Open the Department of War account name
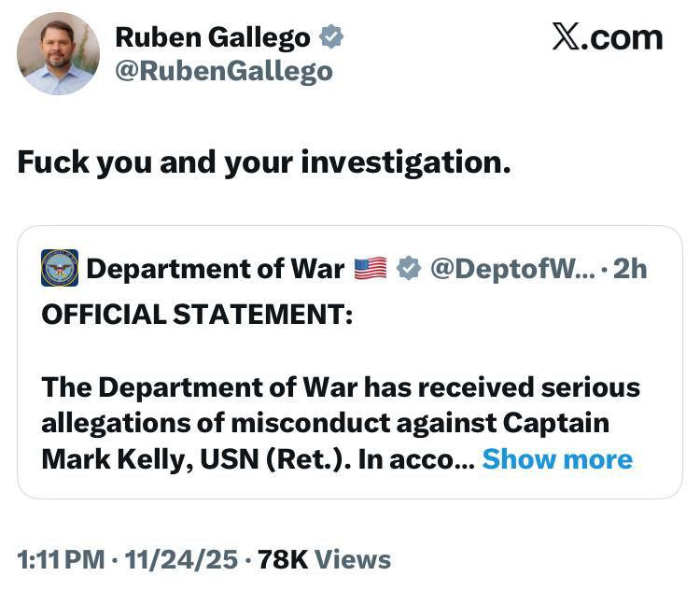This screenshot has height=590, width=700. [x=216, y=269]
